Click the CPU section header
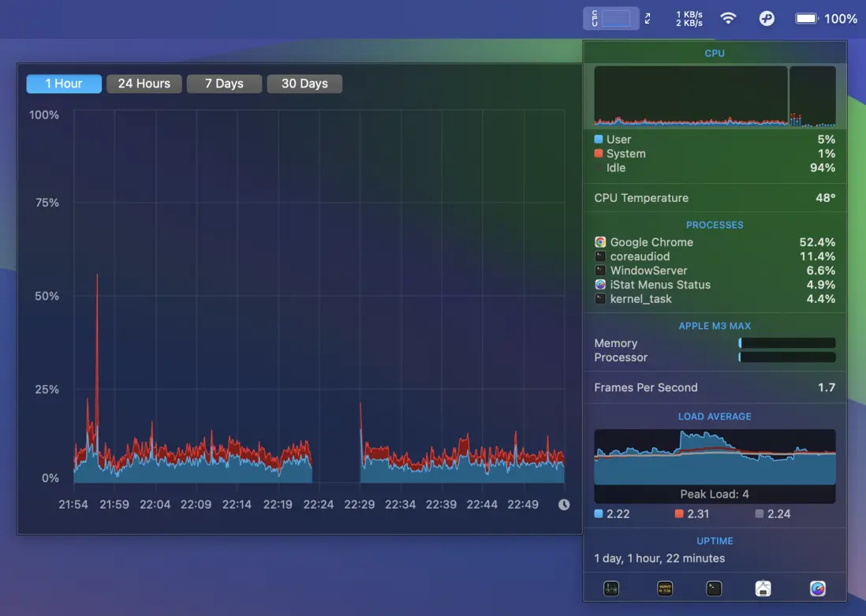 (x=714, y=53)
